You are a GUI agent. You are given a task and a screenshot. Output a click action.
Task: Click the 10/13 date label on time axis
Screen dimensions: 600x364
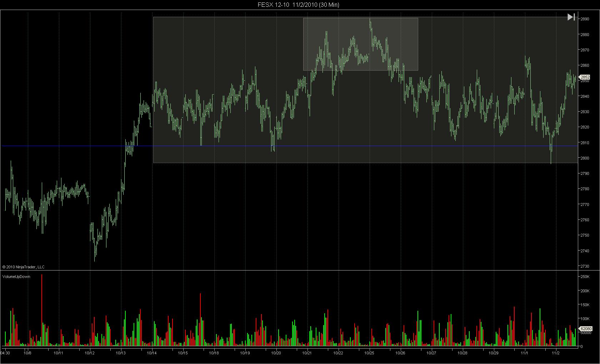click(x=121, y=353)
